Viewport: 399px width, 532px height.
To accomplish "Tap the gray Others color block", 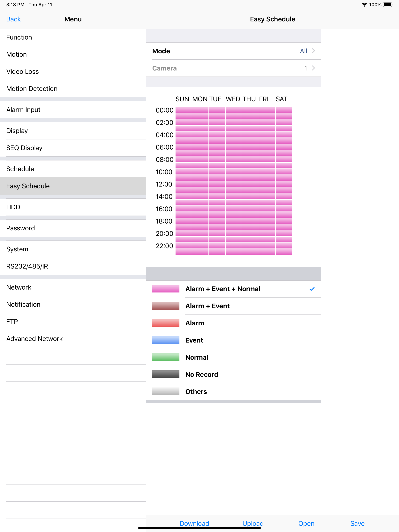I will point(166,391).
